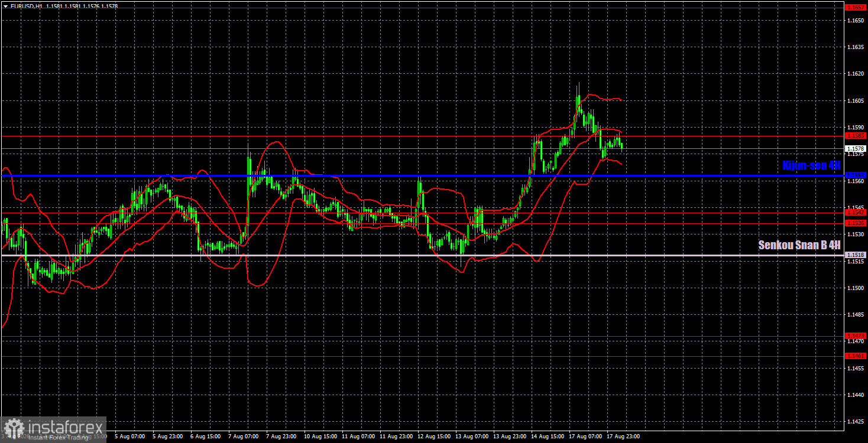The image size is (868, 443).
Task: Click the 11 Aug 23:00 time label
Action: (397, 437)
